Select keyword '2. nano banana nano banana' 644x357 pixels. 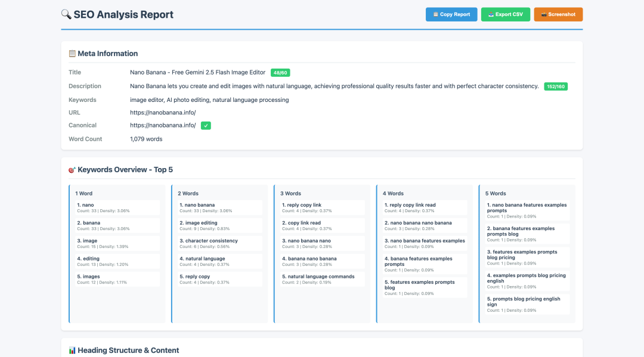[x=425, y=226]
